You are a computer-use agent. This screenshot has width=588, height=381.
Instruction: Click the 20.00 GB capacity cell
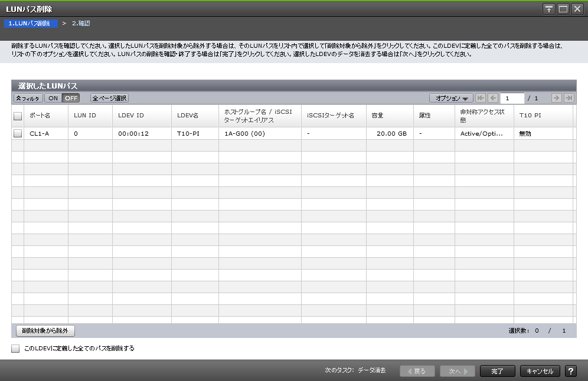(x=390, y=133)
